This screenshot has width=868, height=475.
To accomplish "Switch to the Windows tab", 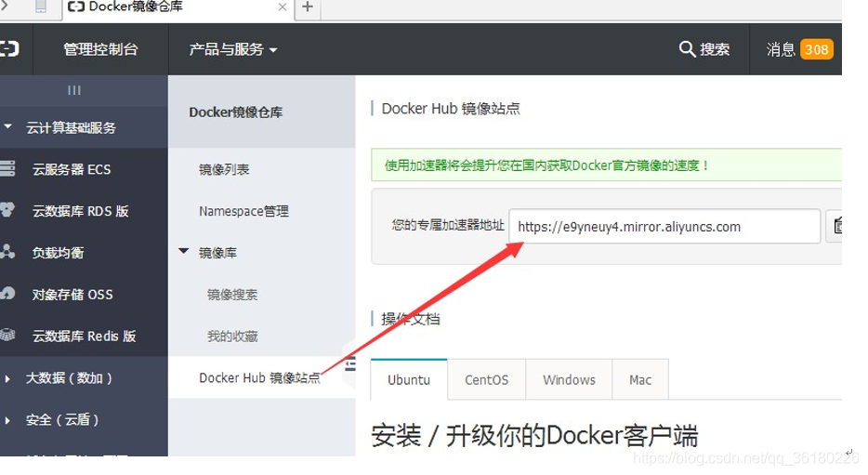I will 569,380.
